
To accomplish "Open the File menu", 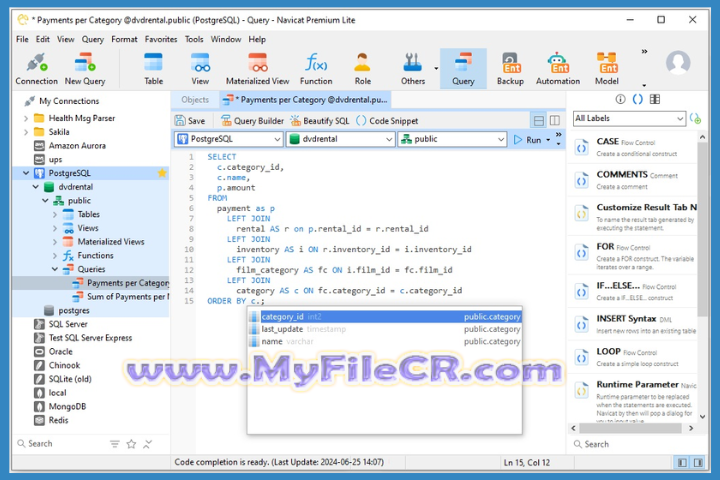I will [x=22, y=39].
